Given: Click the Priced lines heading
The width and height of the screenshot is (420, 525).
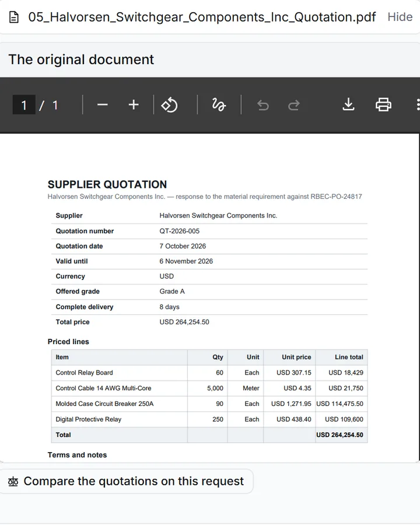Looking at the screenshot, I should 68,342.
